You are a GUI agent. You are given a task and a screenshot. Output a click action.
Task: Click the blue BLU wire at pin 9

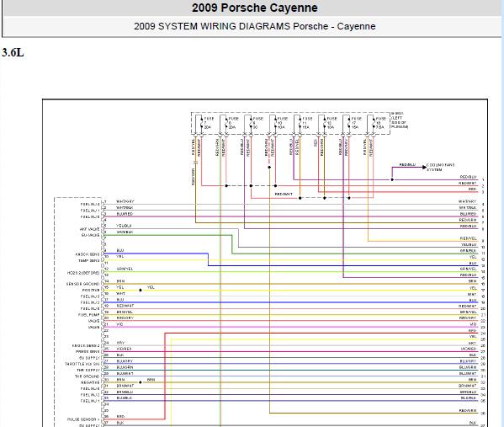(157, 254)
